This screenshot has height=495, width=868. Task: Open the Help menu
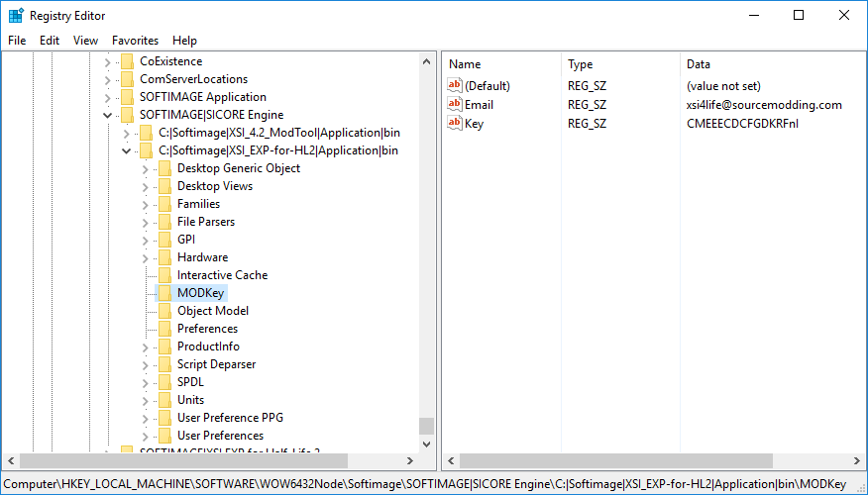click(x=184, y=41)
